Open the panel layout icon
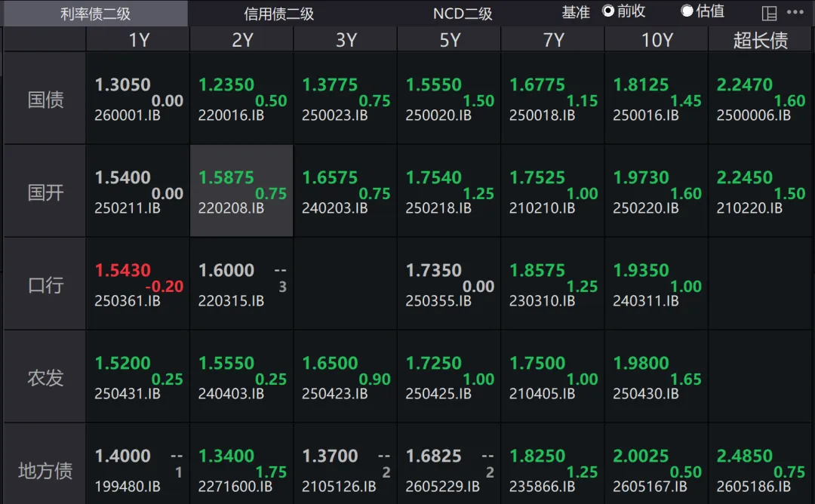Screen dimensions: 815x504 coord(769,13)
